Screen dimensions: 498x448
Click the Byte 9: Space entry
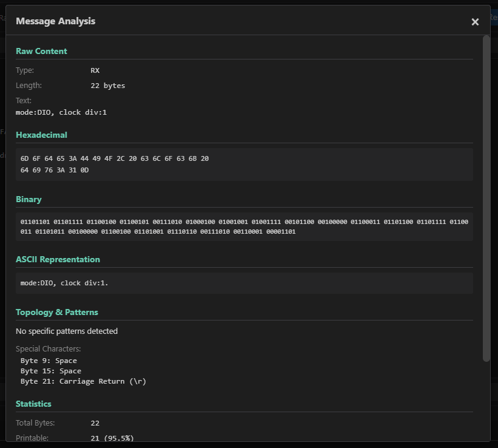click(x=49, y=361)
